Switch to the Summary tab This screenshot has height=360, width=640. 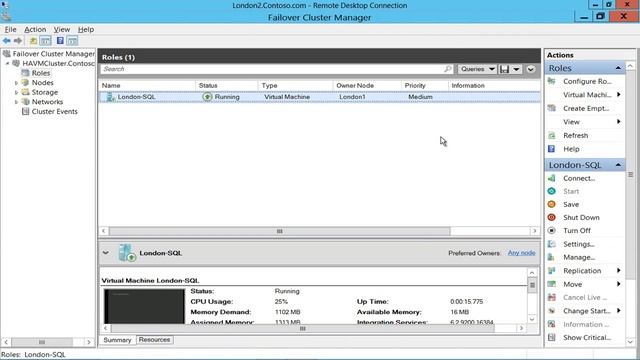[117, 340]
